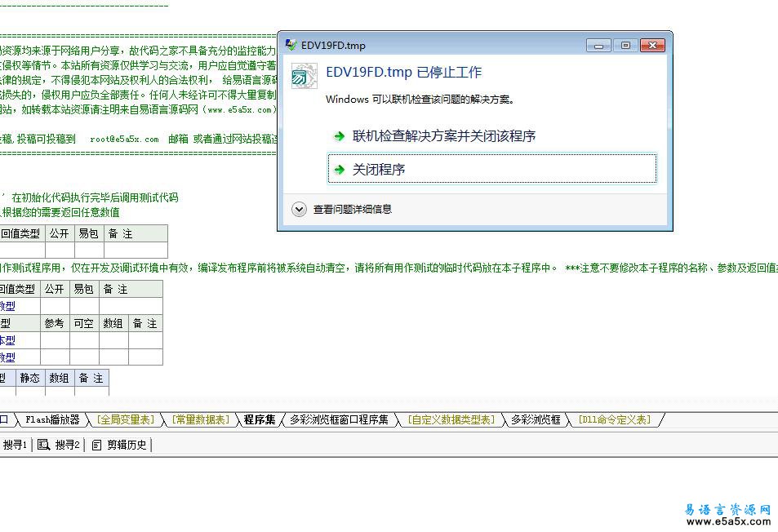Click 静态 column header

[x=29, y=378]
